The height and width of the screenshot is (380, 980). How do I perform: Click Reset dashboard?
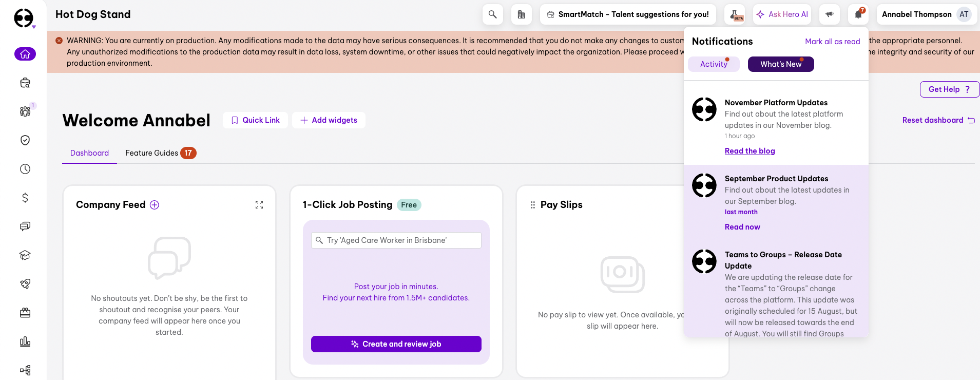click(938, 120)
